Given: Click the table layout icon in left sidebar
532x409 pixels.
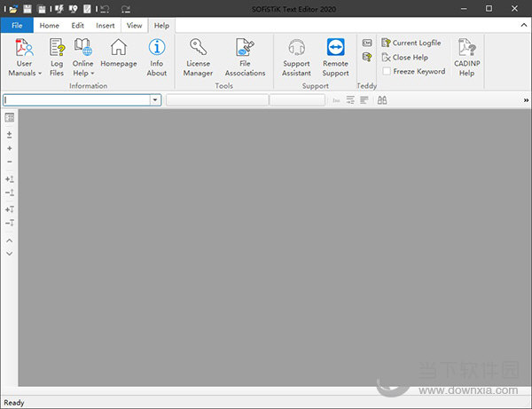Looking at the screenshot, I should pyautogui.click(x=10, y=117).
